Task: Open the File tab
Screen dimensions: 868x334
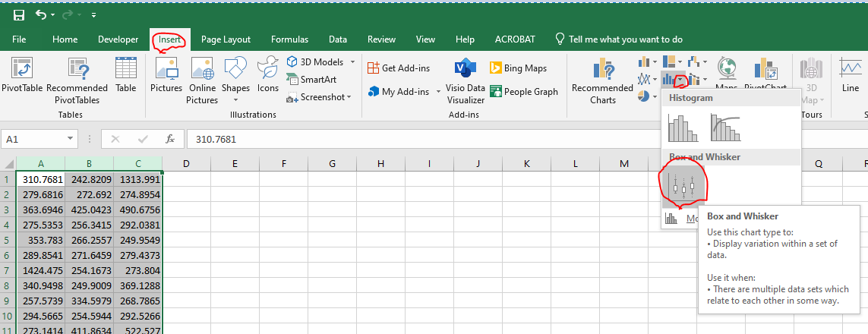Action: [19, 39]
